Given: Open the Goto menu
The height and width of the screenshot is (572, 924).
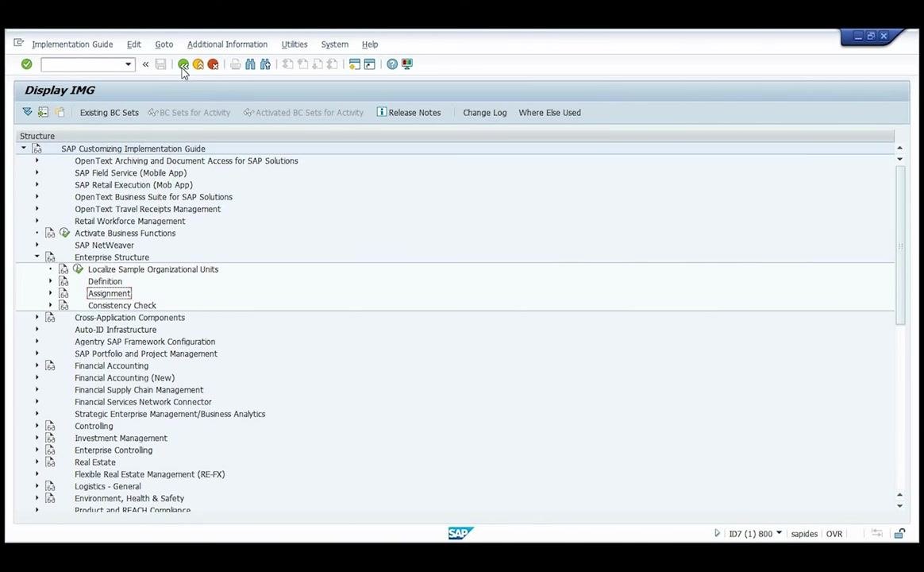Looking at the screenshot, I should [x=164, y=44].
